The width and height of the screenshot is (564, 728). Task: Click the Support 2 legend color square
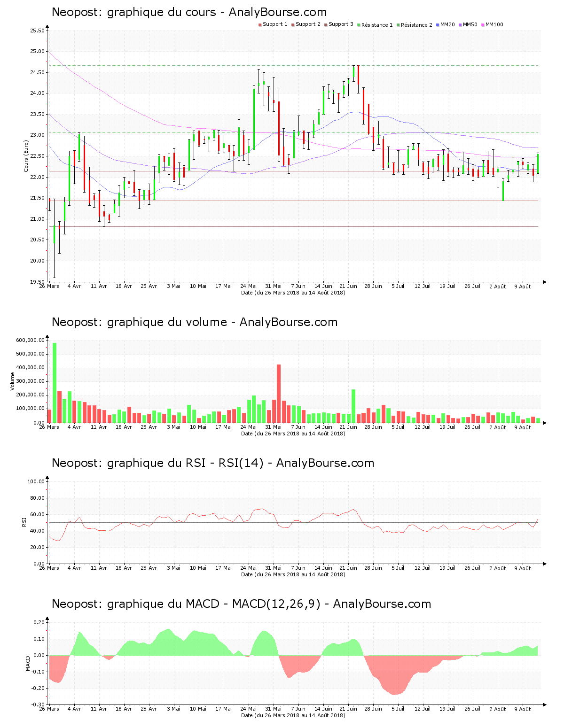click(x=293, y=25)
